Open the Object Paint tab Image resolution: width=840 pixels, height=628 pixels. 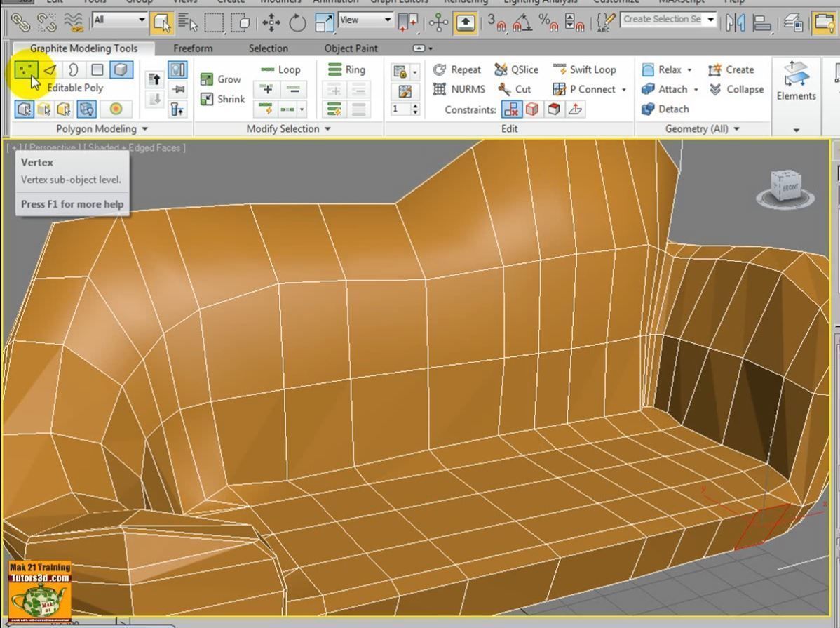coord(351,48)
